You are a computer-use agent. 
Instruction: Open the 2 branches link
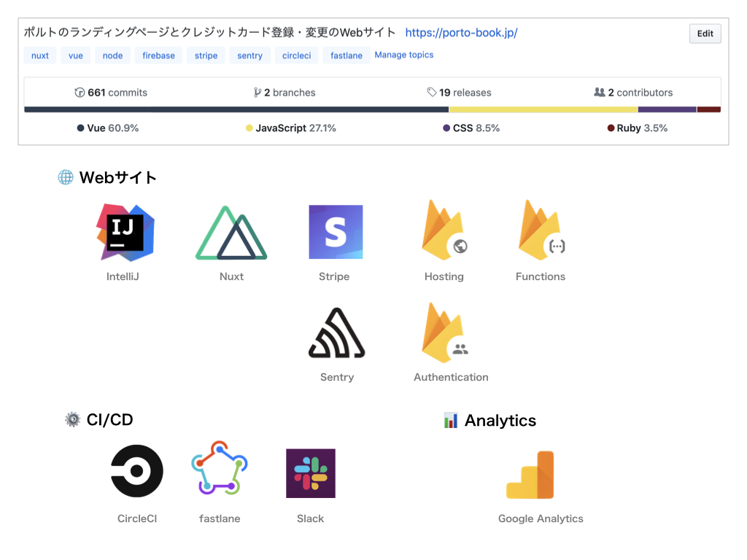pos(285,93)
